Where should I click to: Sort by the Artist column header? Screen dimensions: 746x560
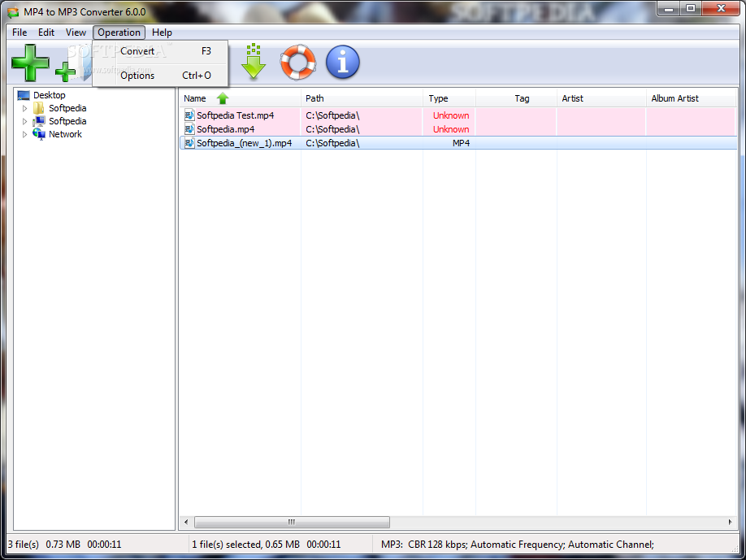[x=601, y=98]
